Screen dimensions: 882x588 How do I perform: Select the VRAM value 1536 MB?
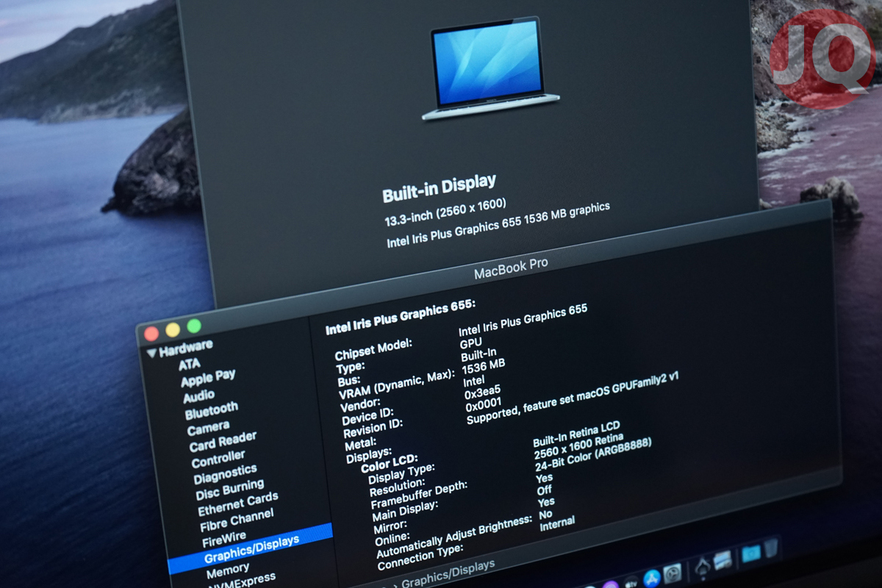[483, 367]
